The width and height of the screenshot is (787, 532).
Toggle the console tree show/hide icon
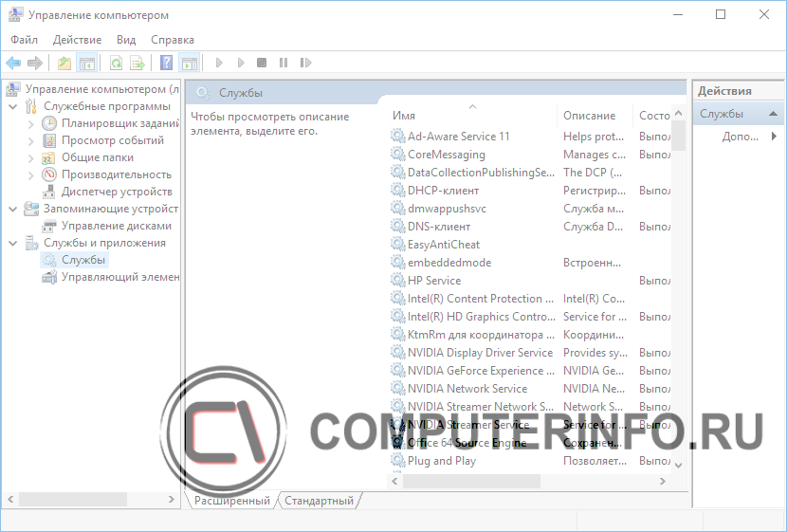pos(87,63)
